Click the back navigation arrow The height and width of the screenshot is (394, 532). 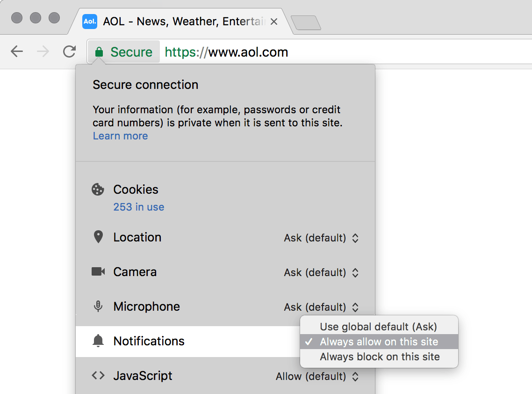click(x=17, y=51)
